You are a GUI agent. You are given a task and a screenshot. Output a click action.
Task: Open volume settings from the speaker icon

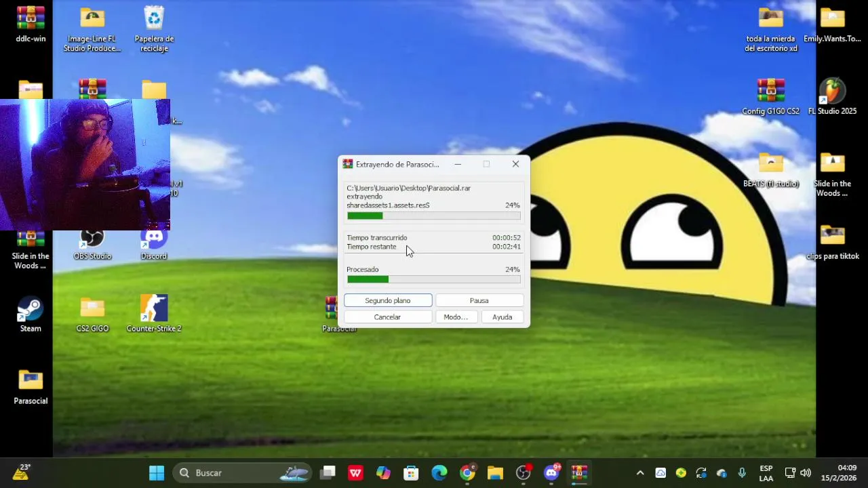[x=806, y=473]
